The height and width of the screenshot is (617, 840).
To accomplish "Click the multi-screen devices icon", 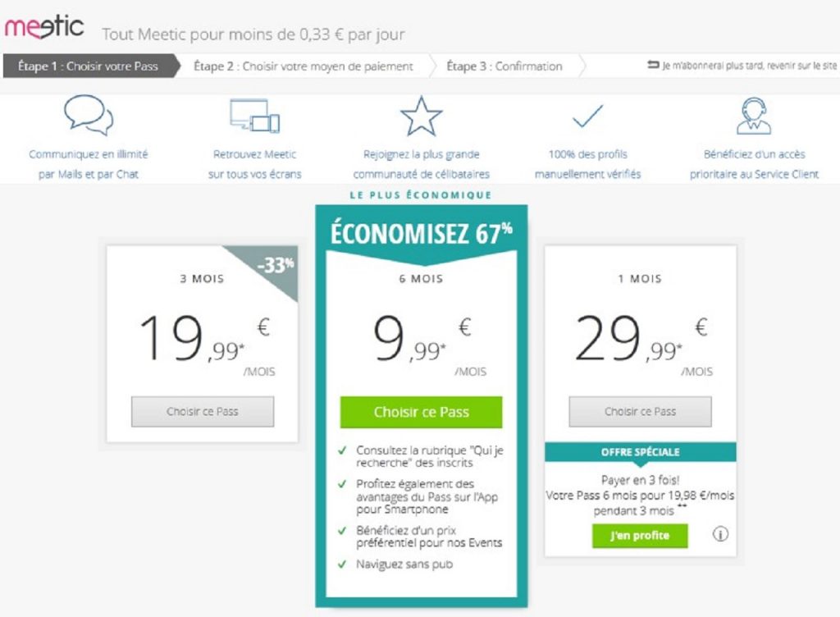I will 254,116.
